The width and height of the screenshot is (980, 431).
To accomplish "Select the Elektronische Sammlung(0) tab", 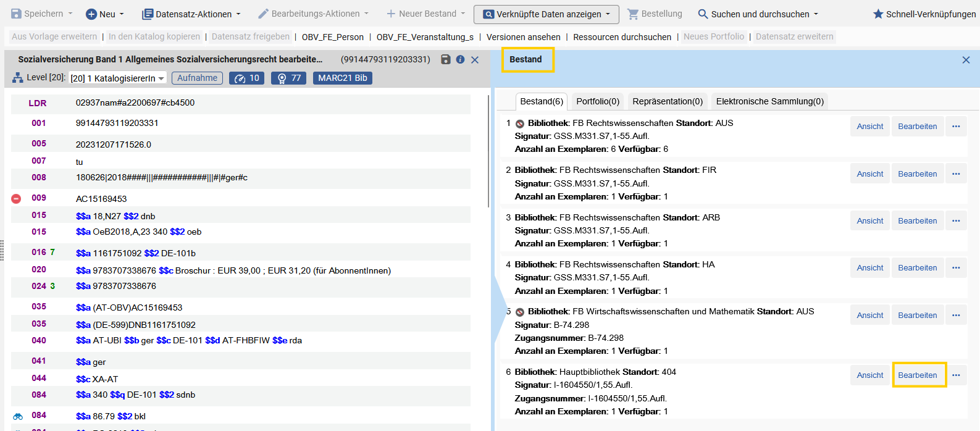I will click(x=770, y=101).
